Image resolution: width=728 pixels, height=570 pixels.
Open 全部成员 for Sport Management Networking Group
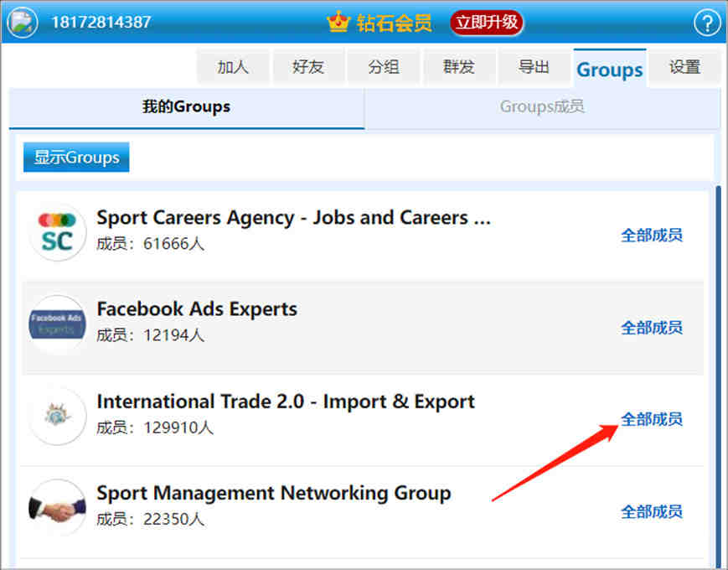click(652, 512)
